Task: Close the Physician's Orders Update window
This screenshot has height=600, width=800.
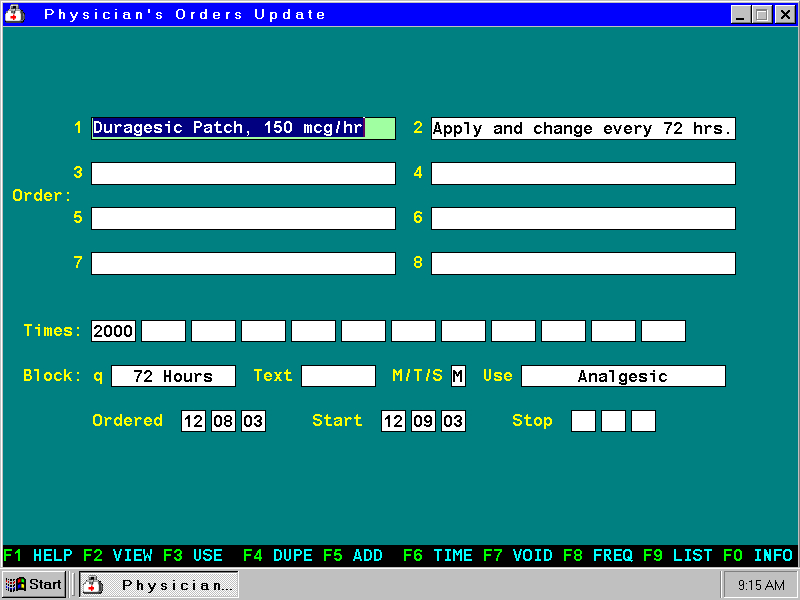Action: click(785, 14)
